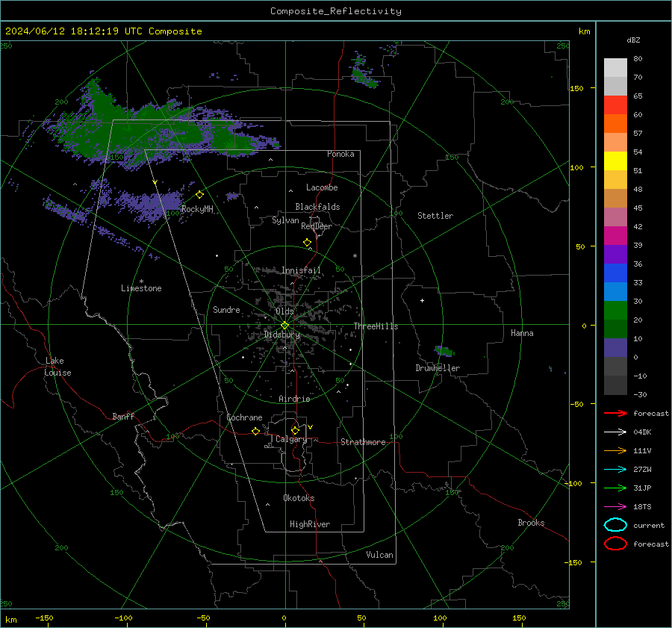Click the Banff label
This screenshot has height=628, width=672.
tap(123, 417)
